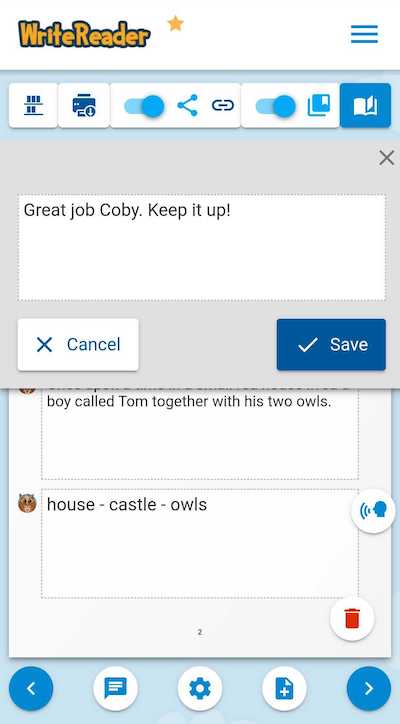Click the comment text field

(202, 248)
